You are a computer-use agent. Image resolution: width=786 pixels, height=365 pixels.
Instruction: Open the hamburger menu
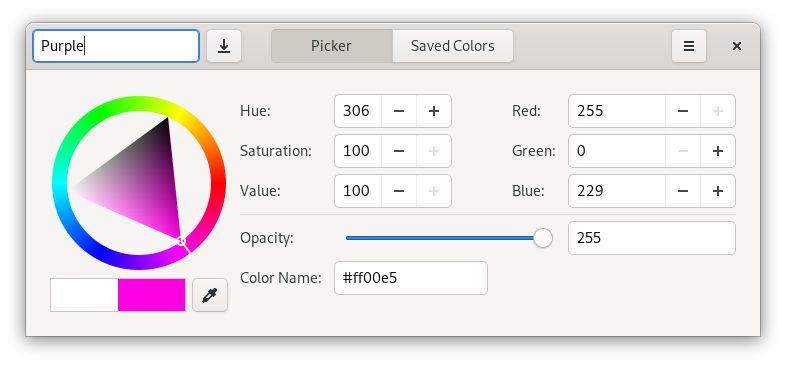[689, 46]
